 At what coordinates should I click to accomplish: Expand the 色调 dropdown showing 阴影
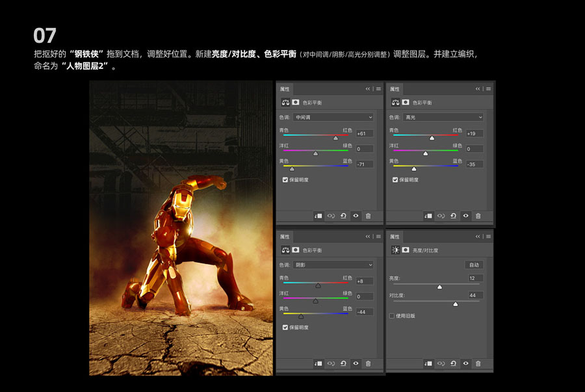coord(334,265)
